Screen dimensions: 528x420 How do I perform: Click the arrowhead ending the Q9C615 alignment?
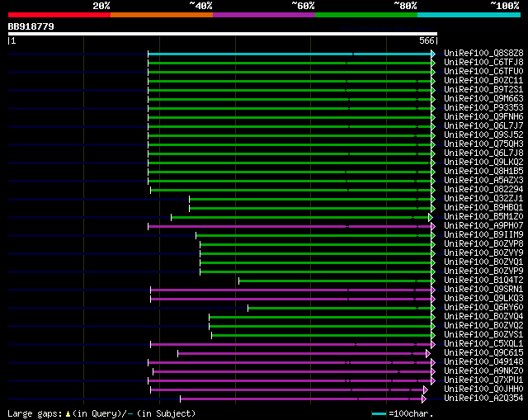(427, 354)
